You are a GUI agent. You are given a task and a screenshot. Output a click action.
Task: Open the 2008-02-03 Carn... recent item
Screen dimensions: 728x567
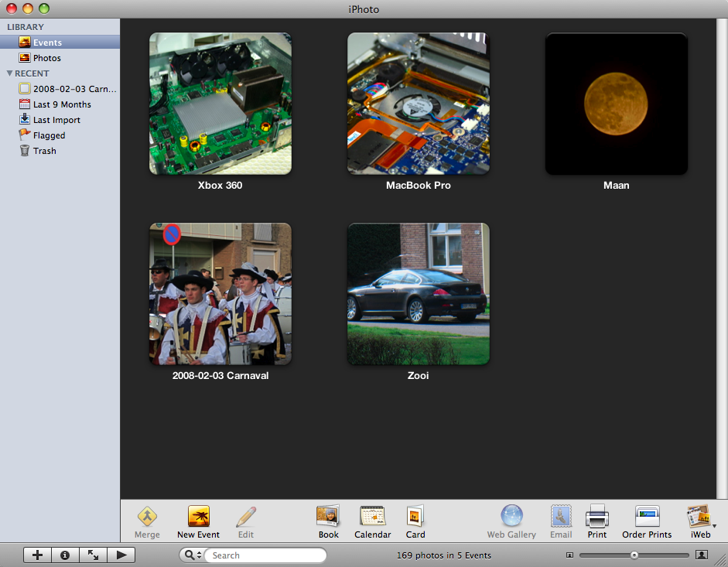click(60, 89)
